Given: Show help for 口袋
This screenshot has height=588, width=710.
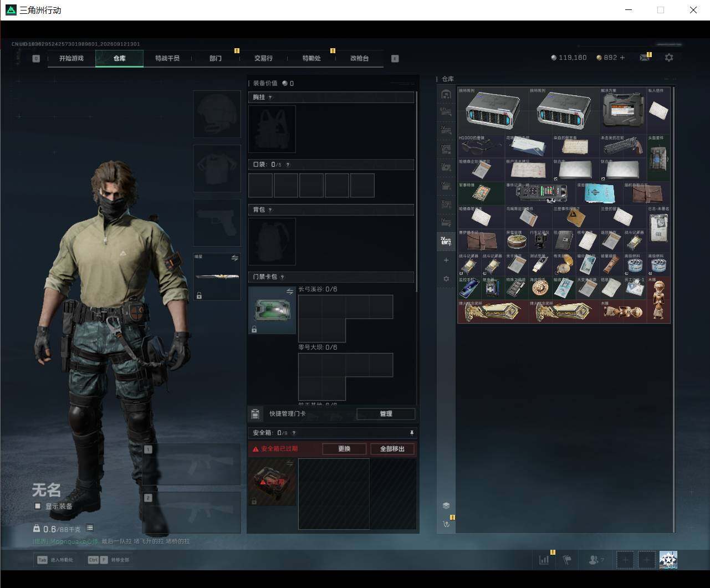Looking at the screenshot, I should point(288,165).
